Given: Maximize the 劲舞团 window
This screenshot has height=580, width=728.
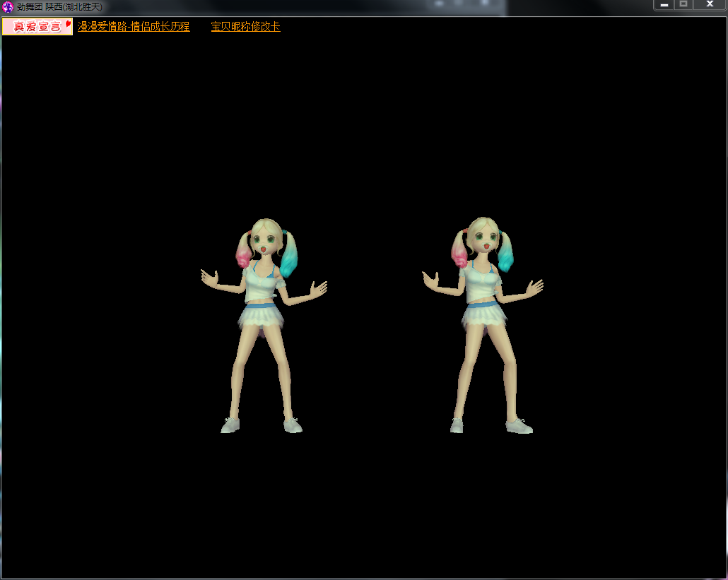Looking at the screenshot, I should 683,5.
